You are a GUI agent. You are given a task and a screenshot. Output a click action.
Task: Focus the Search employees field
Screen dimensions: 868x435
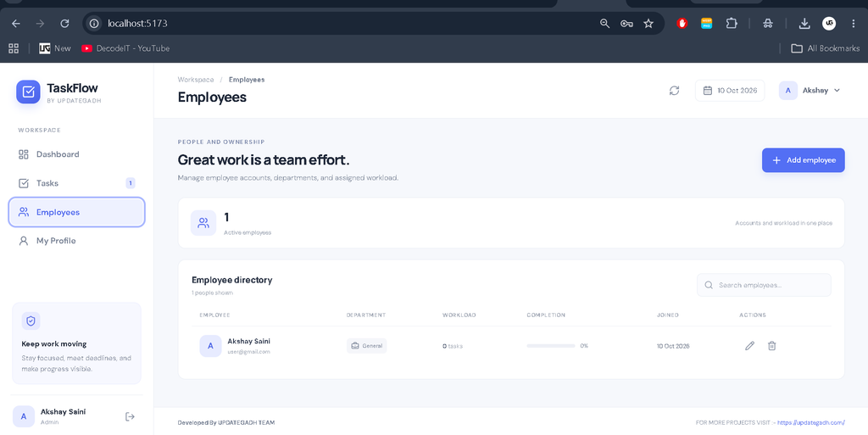pos(764,285)
